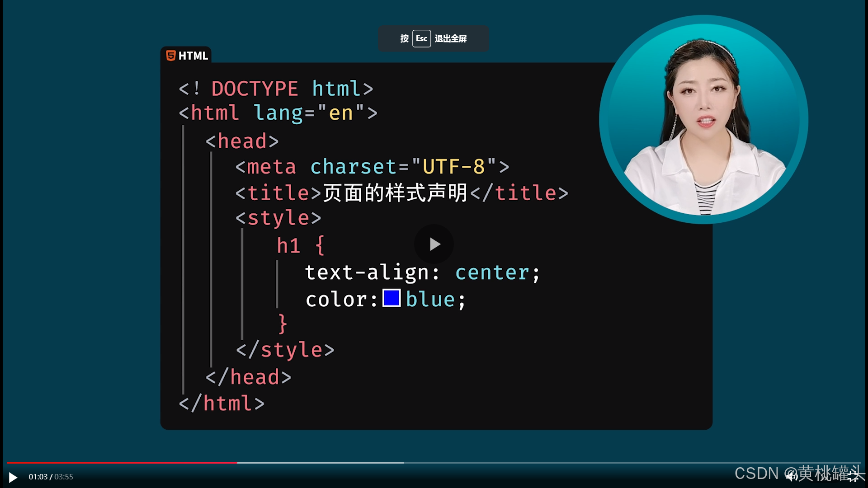
Task: Click the closing '</style>' tag
Action: (x=285, y=350)
